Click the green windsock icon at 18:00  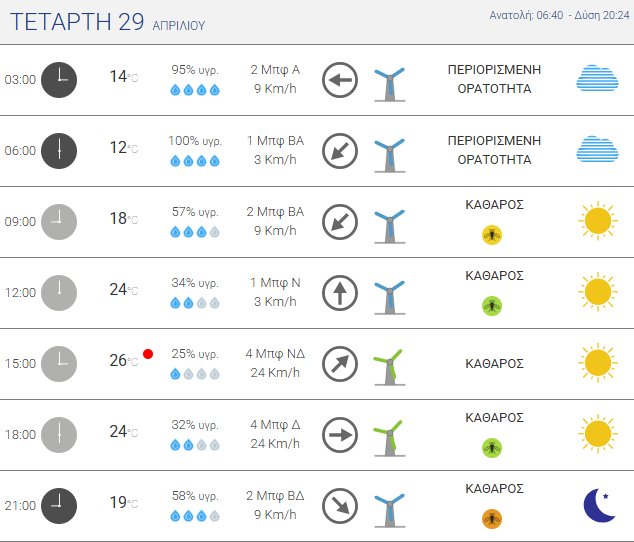[x=389, y=435]
